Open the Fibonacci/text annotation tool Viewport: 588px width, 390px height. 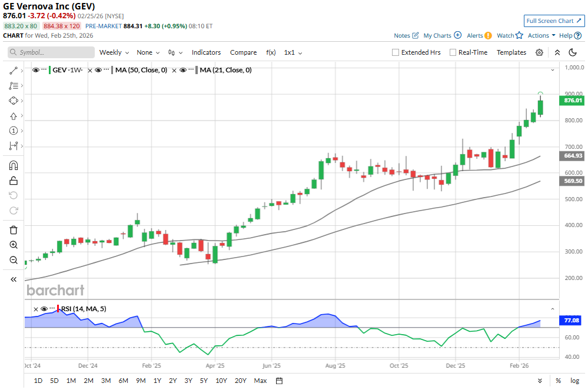coord(14,86)
